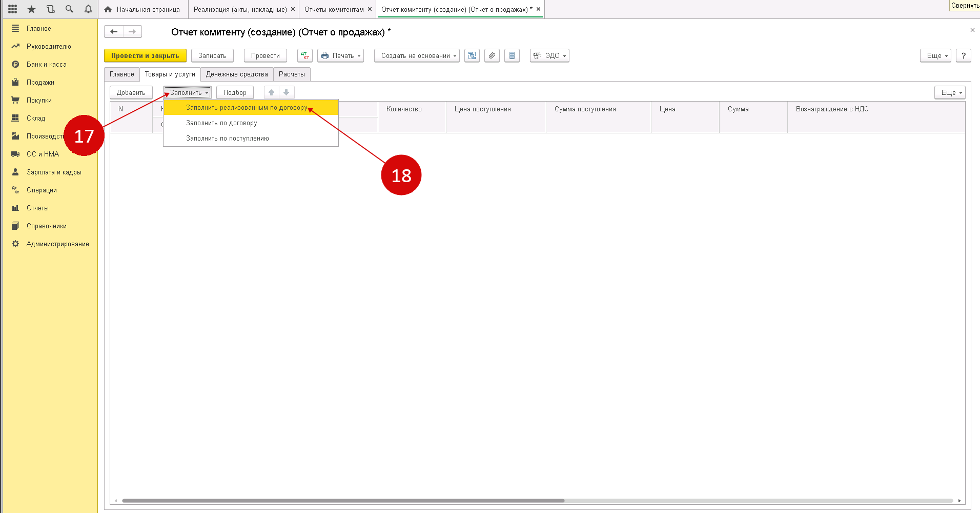The image size is (980, 513).
Task: Click Провести и закрыть button
Action: 145,55
